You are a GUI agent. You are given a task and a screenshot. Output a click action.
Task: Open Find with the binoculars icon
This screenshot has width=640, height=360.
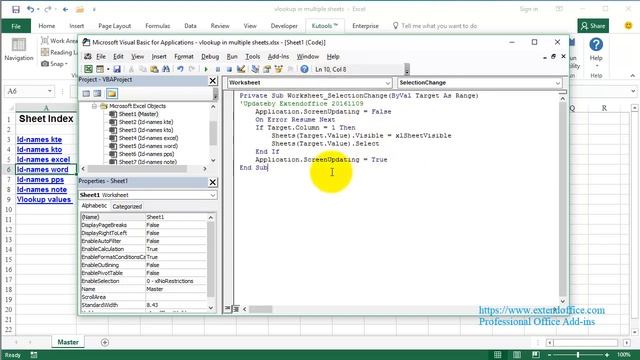pyautogui.click(x=166, y=69)
